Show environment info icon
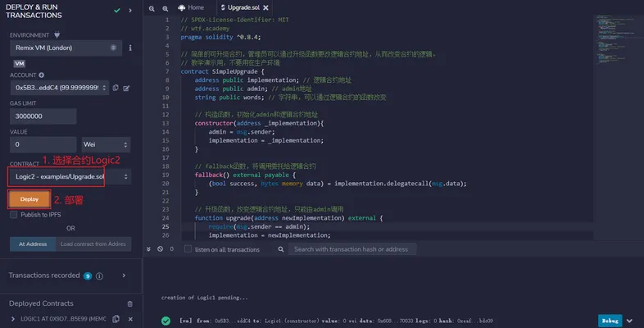Screen dimensions: 644x328 (130, 48)
